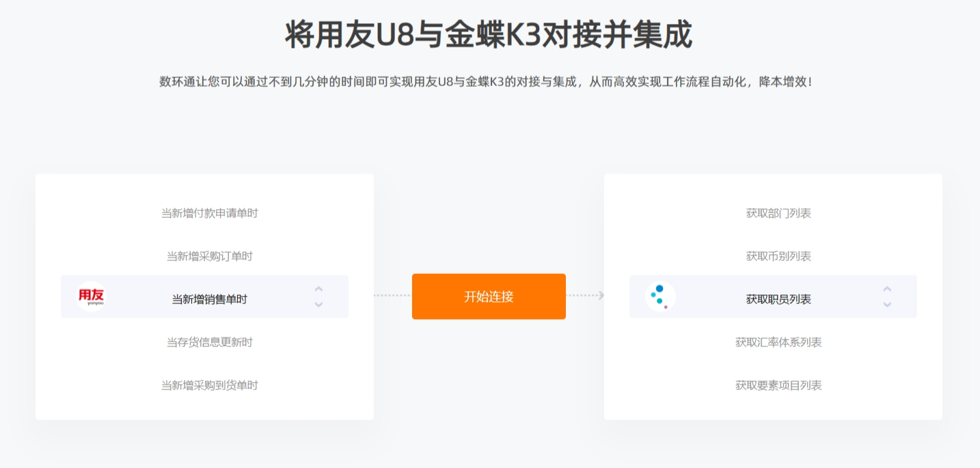Click down chevron in Kingdee action selector
980x468 pixels.
click(887, 305)
